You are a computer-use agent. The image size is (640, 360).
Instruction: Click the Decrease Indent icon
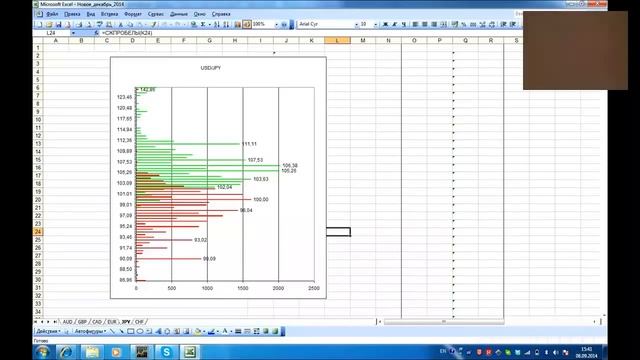click(x=504, y=24)
